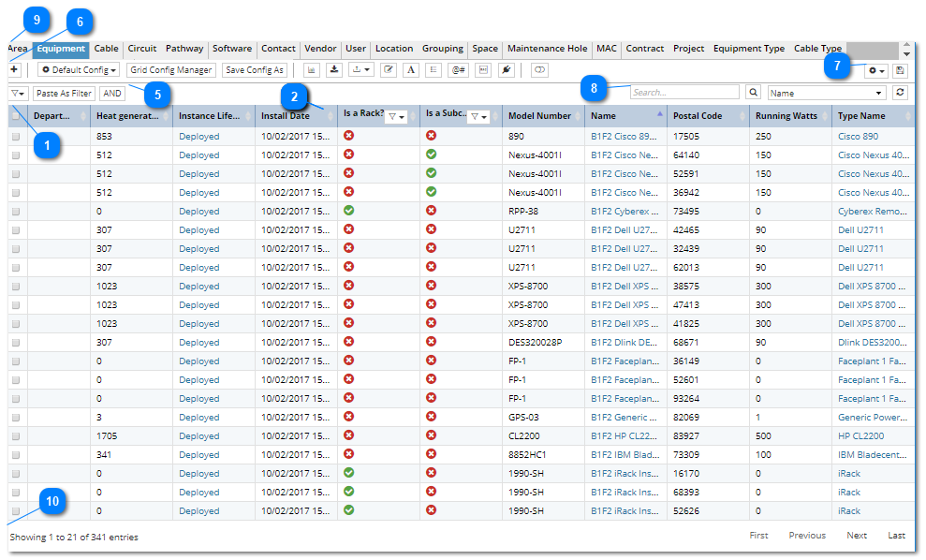Click Save Config As button
This screenshot has width=926, height=560.
point(255,69)
